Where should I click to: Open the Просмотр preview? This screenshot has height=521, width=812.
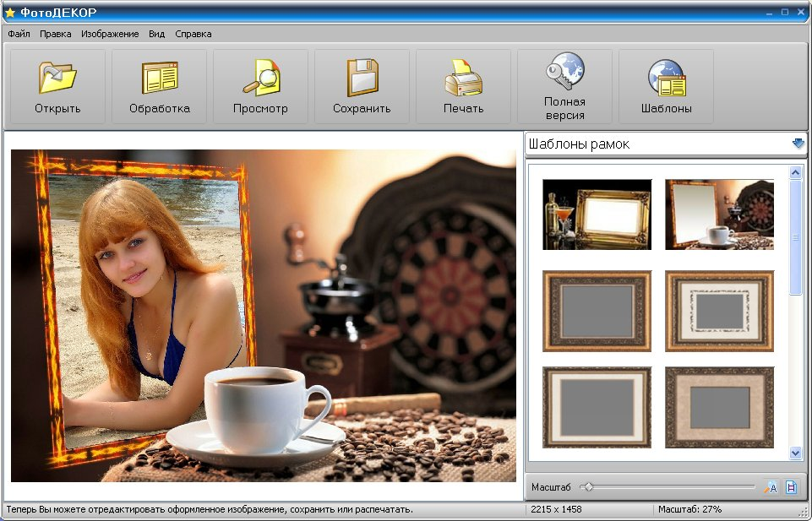[260, 86]
